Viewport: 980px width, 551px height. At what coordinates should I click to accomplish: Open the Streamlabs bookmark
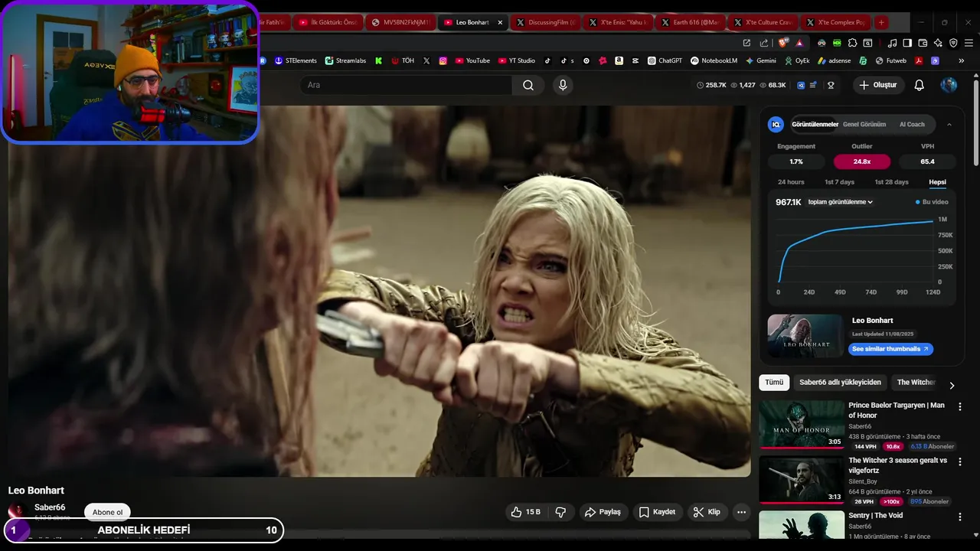click(346, 60)
